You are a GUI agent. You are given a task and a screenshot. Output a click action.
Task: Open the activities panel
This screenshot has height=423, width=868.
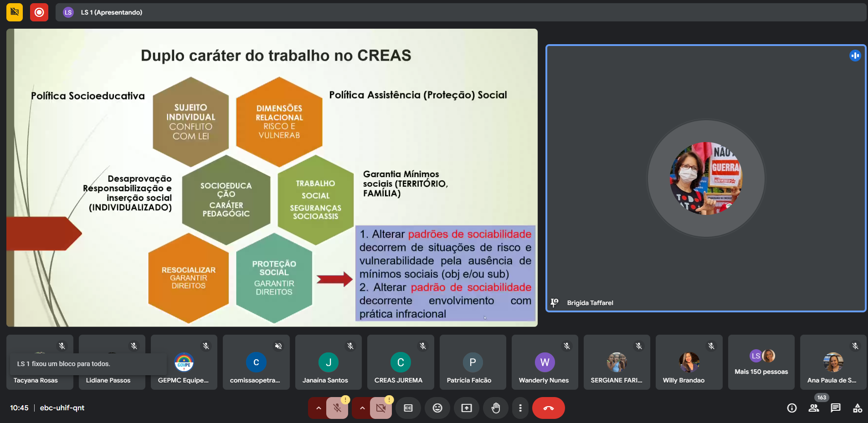pos(857,408)
